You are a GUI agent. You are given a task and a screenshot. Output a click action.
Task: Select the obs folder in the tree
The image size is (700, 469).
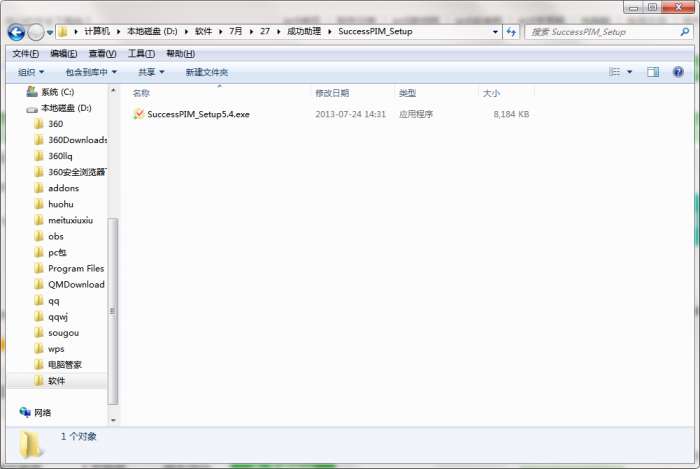point(56,237)
